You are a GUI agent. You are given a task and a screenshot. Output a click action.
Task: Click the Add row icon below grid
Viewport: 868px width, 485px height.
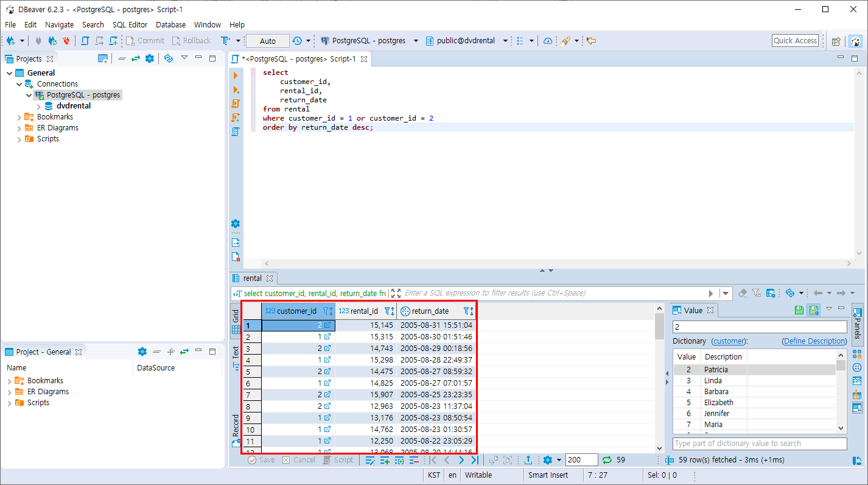click(x=385, y=460)
